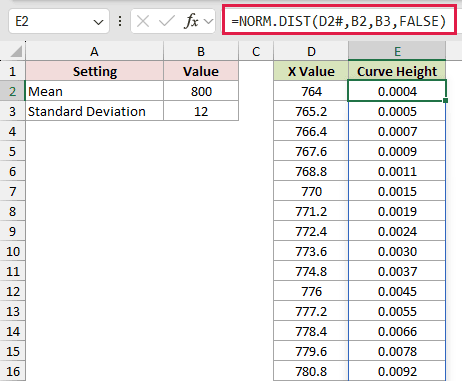
Task: Select row 7 header
Action: point(13,191)
